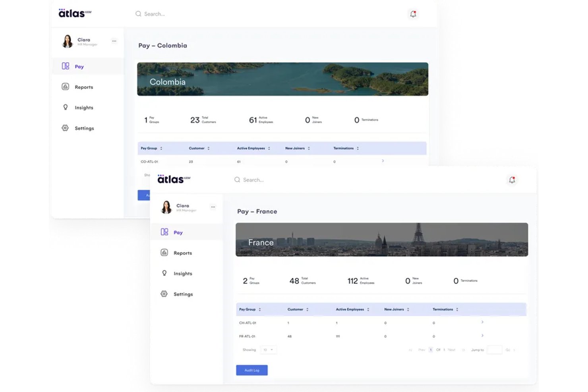
Task: Click the France skyline banner image
Action: (382, 239)
